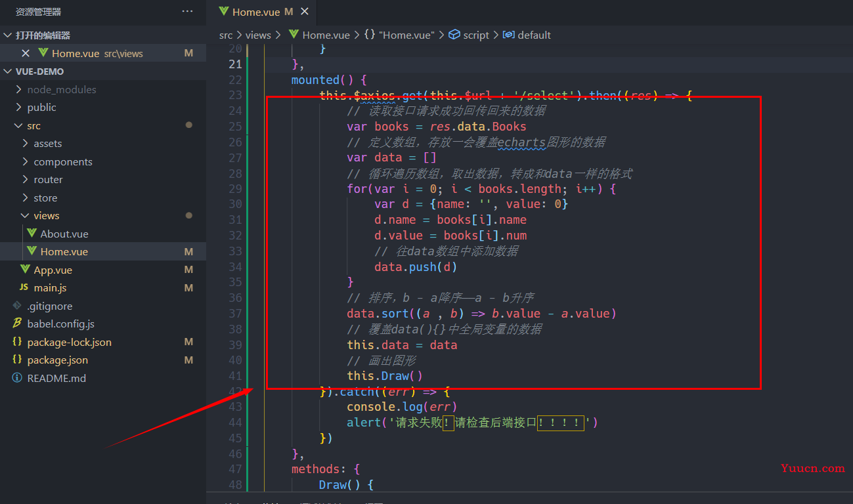Open App.vue in the file tree
The height and width of the screenshot is (504, 853).
point(53,270)
